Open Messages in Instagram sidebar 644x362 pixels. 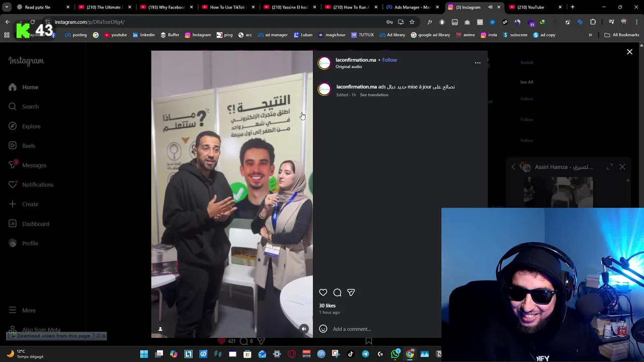point(28,165)
